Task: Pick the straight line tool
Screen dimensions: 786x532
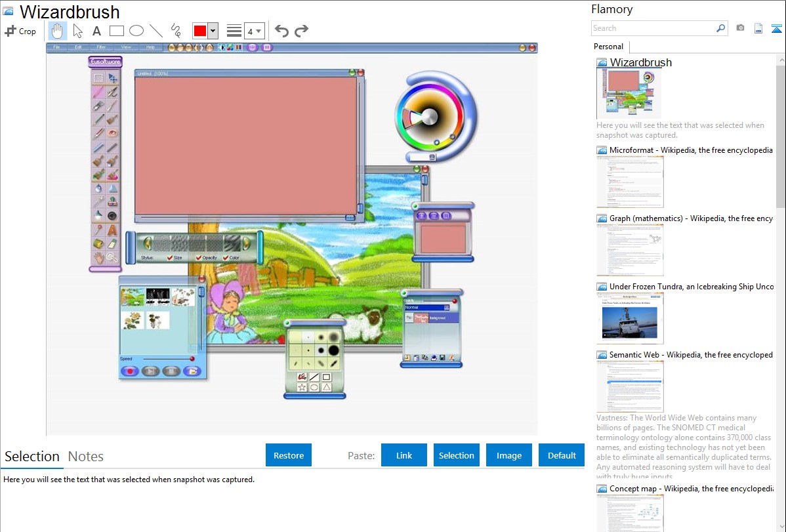Action: click(155, 31)
